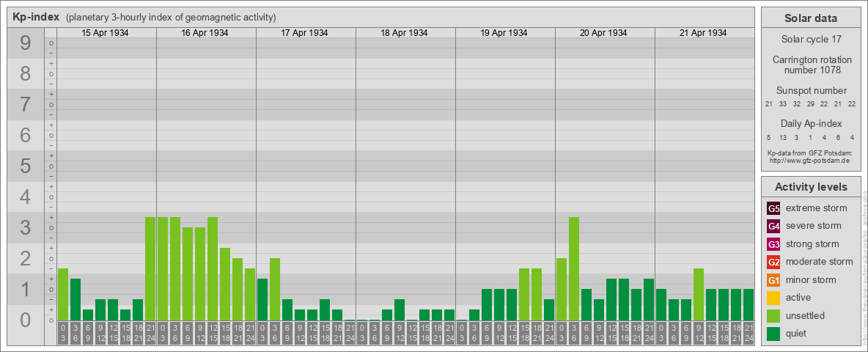Click the G4 severe storm badge
This screenshot has height=352, width=868.
point(773,227)
